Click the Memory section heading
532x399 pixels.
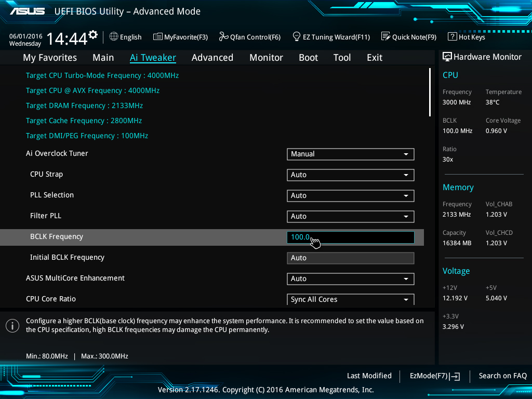(458, 187)
